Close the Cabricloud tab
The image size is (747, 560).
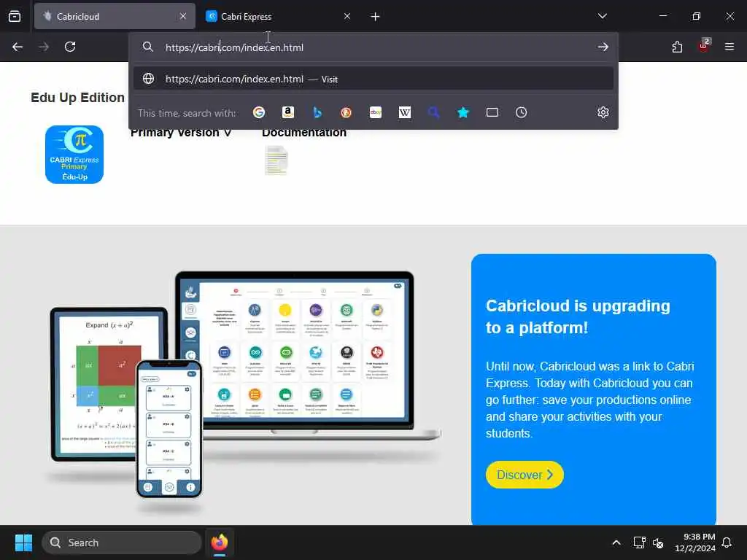183,16
